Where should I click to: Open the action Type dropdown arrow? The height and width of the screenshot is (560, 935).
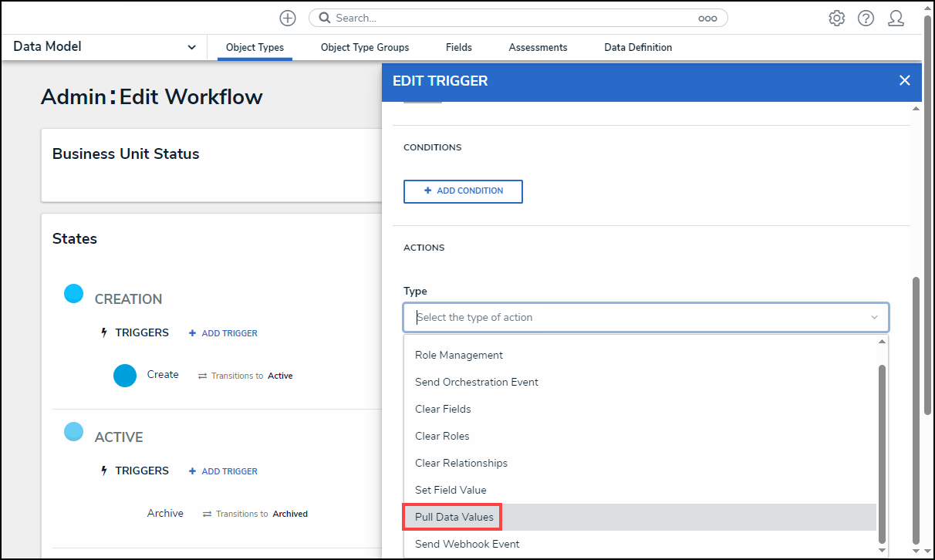(874, 318)
